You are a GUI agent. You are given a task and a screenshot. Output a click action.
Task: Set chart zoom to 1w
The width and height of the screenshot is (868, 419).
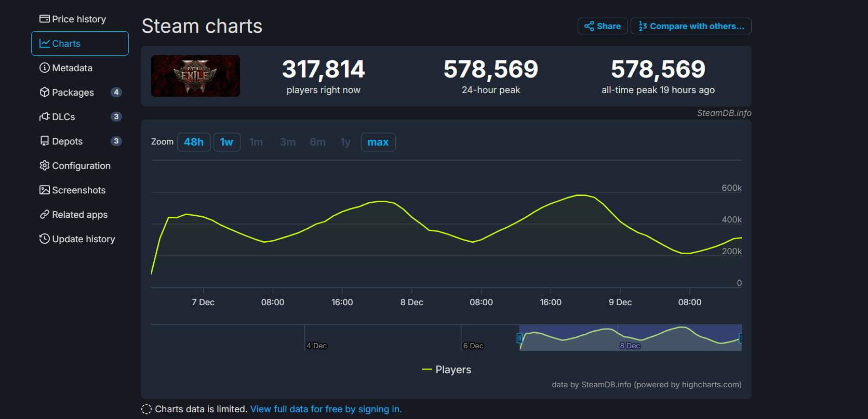(226, 142)
